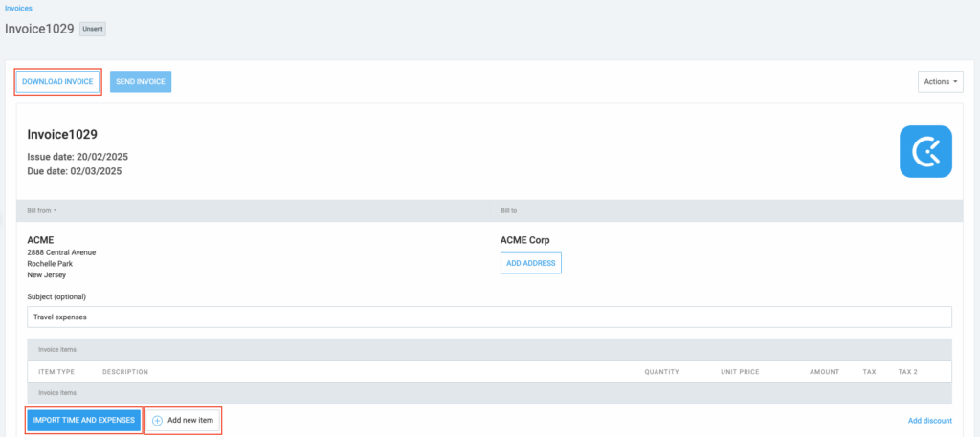Click the DESCRIPTION column header
Image resolution: width=980 pixels, height=437 pixels.
click(x=125, y=372)
